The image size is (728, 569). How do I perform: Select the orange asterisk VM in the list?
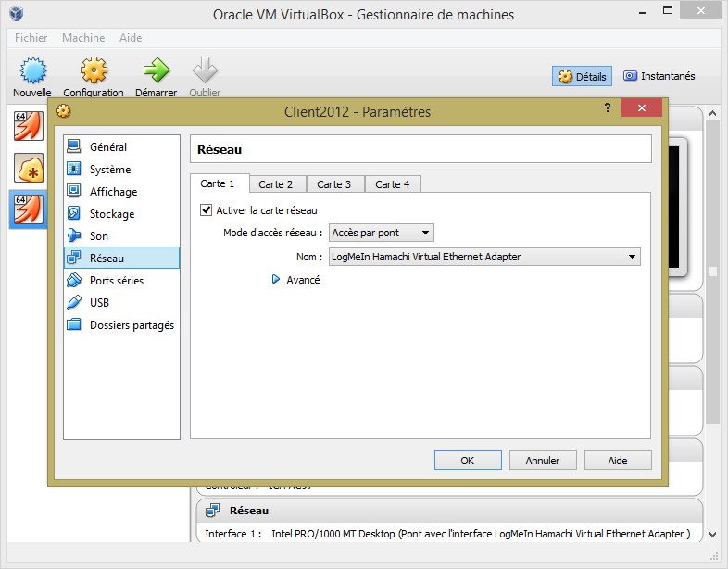(x=29, y=168)
